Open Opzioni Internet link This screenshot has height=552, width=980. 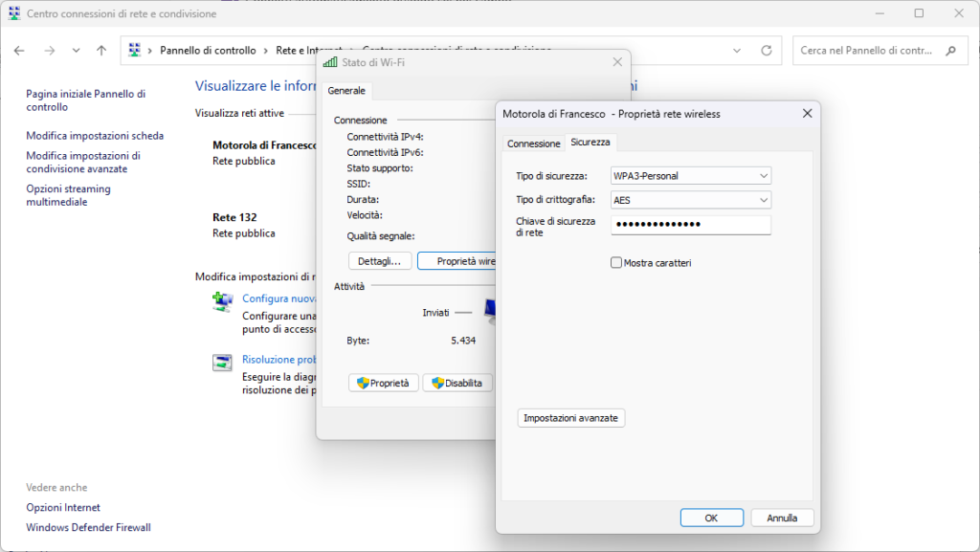click(63, 508)
